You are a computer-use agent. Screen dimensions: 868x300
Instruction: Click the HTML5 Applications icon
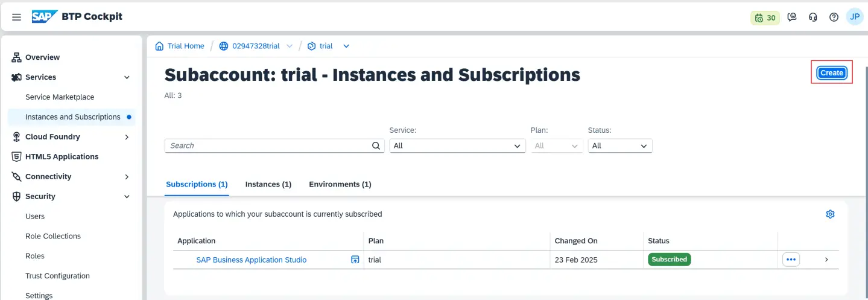click(x=16, y=156)
